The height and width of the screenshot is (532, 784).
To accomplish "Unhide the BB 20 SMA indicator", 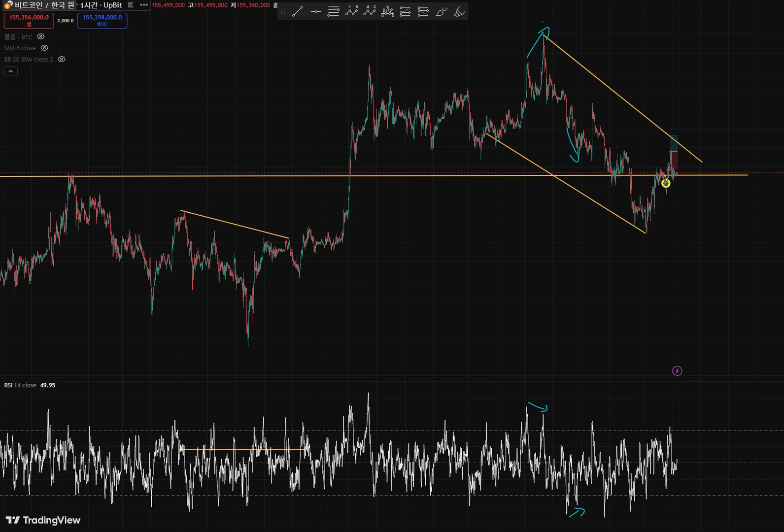I will (x=62, y=59).
